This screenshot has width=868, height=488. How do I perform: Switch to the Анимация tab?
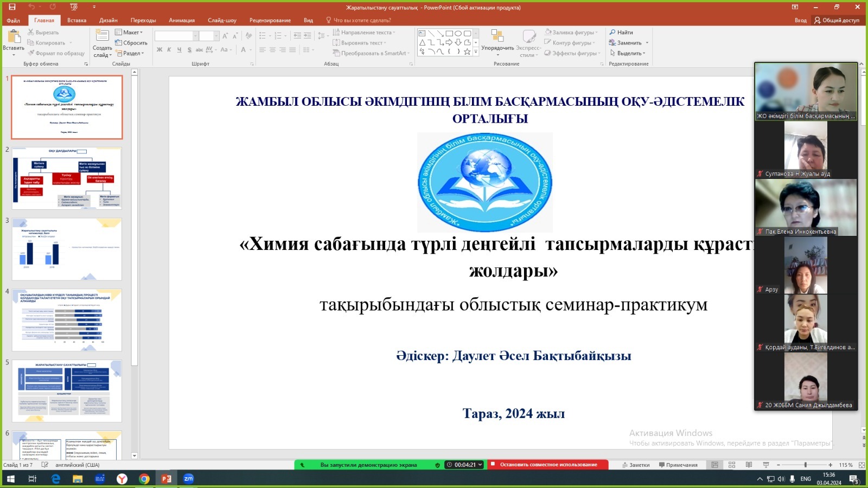pyautogui.click(x=182, y=20)
